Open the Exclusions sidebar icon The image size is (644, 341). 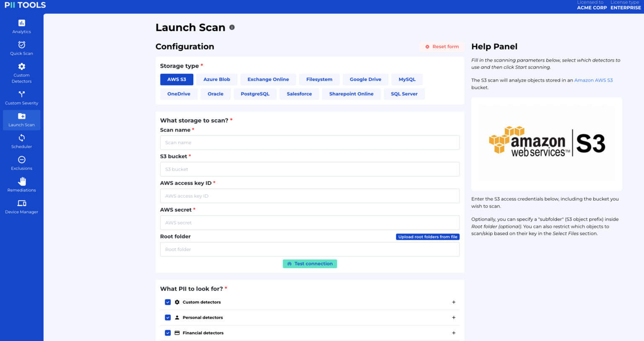pos(22,160)
